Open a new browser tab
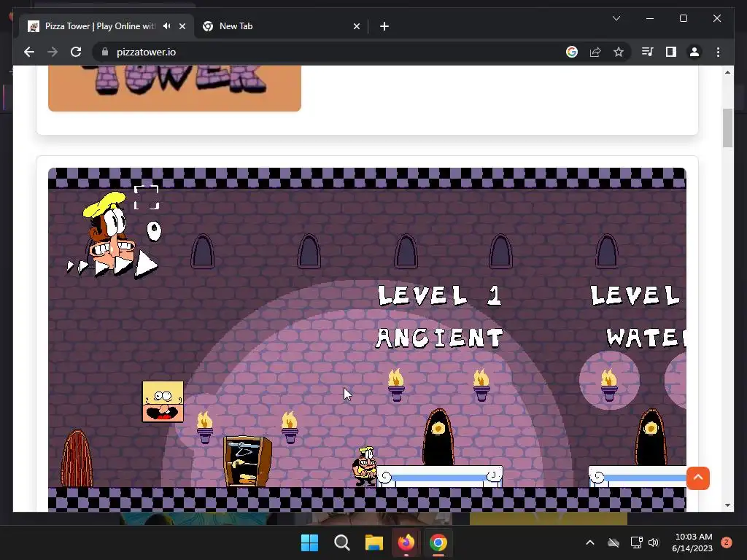 click(x=384, y=27)
